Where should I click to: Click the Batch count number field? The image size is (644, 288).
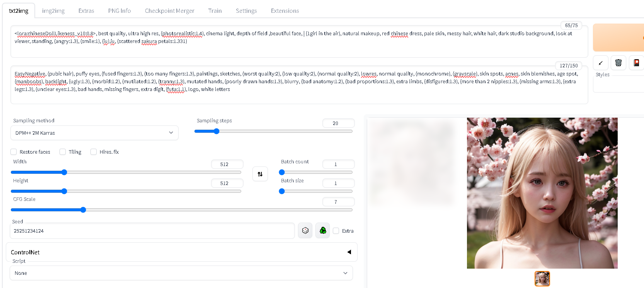338,164
